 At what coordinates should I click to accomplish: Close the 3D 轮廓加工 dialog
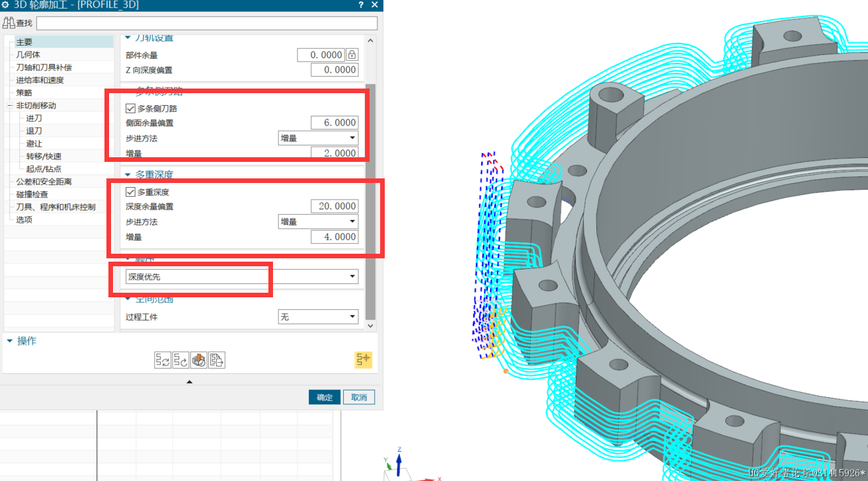tap(375, 5)
